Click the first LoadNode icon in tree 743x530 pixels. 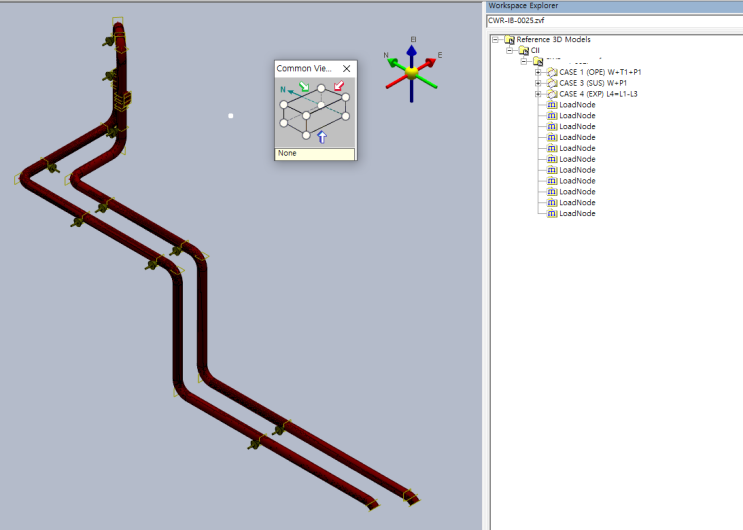(x=551, y=105)
